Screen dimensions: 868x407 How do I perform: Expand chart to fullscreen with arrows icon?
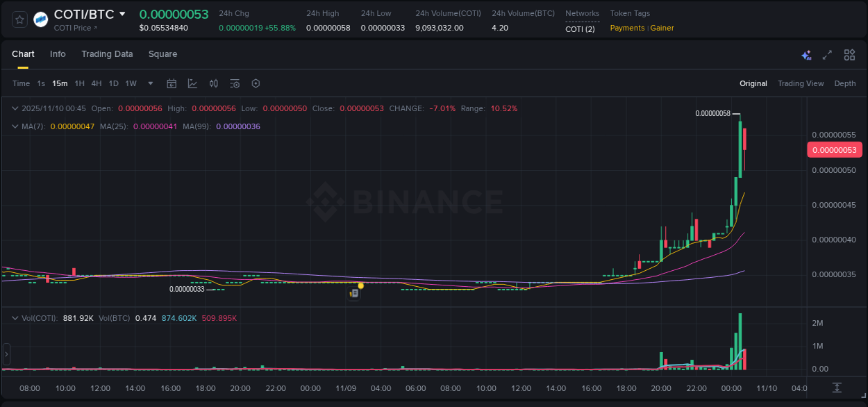[x=827, y=54]
